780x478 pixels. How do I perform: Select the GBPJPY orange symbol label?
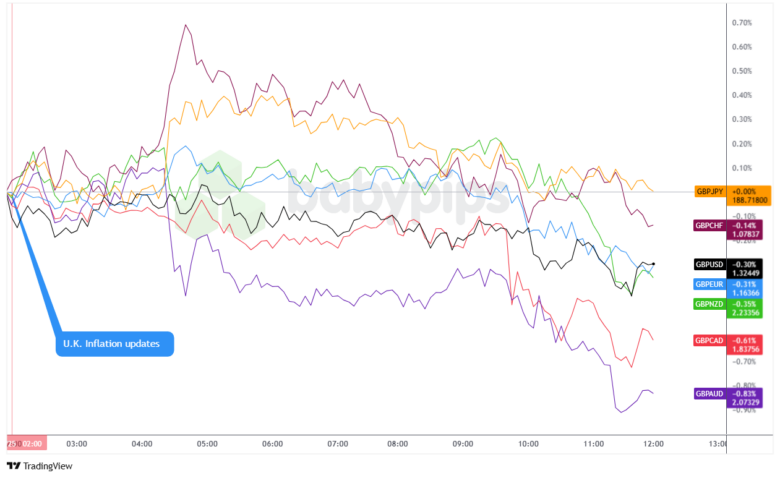pos(709,190)
